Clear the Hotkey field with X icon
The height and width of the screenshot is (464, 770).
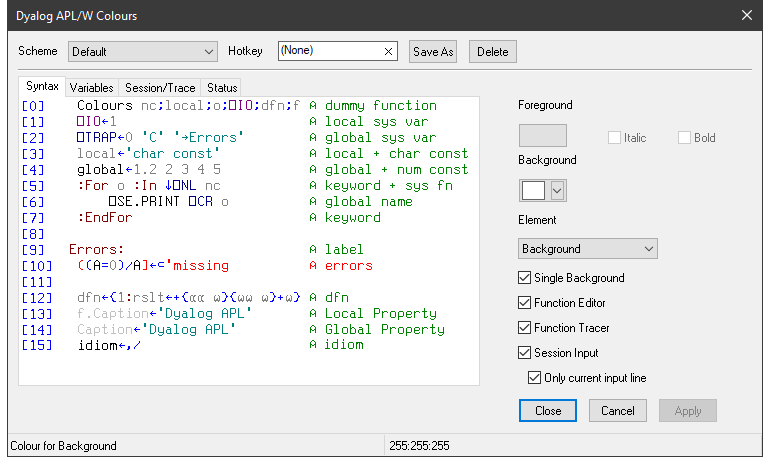click(x=388, y=51)
